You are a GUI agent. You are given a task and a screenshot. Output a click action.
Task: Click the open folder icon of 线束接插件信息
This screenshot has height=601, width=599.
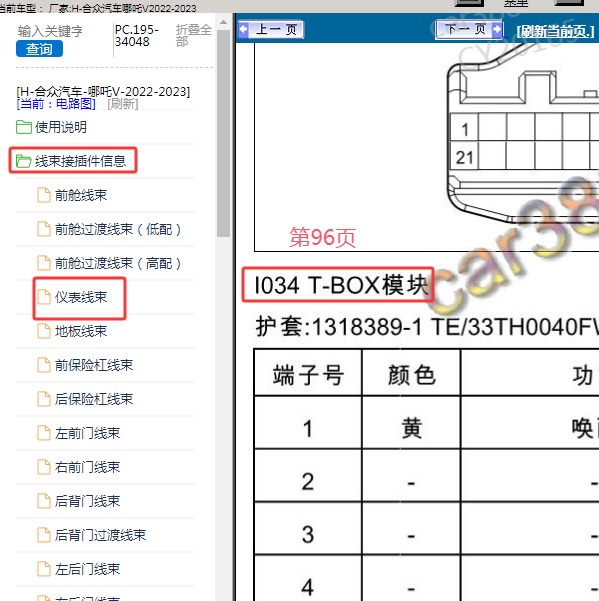coord(23,161)
